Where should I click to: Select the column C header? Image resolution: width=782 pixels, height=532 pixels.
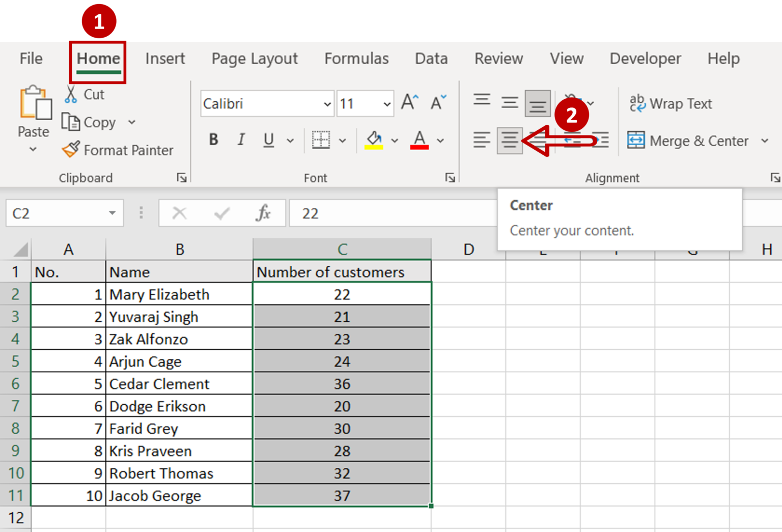[342, 249]
